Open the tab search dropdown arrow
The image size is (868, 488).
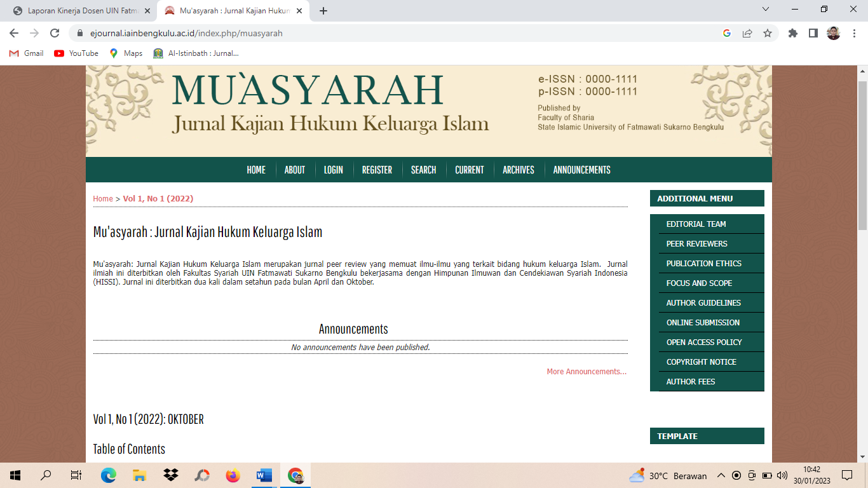click(x=766, y=10)
